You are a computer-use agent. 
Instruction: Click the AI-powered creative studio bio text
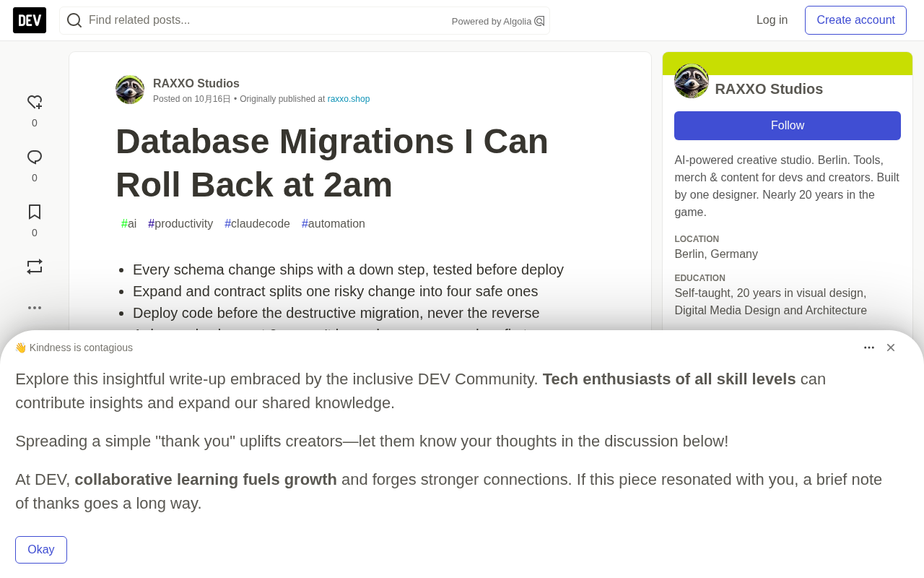coord(787,186)
